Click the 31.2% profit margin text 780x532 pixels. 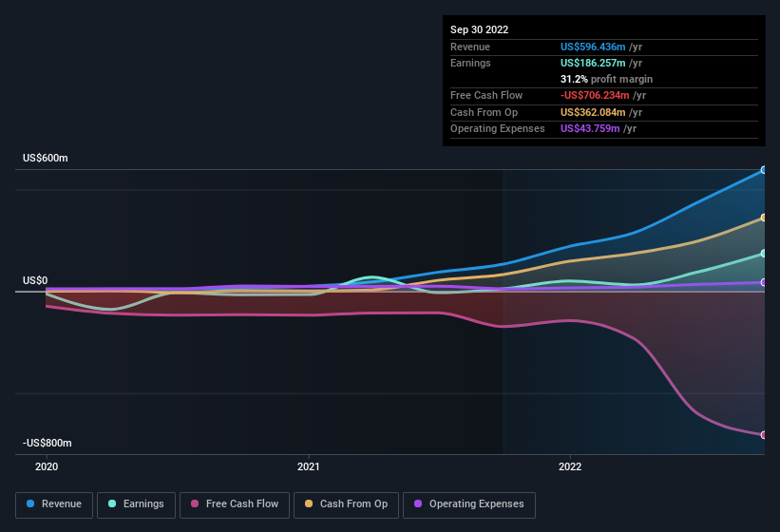tap(606, 79)
